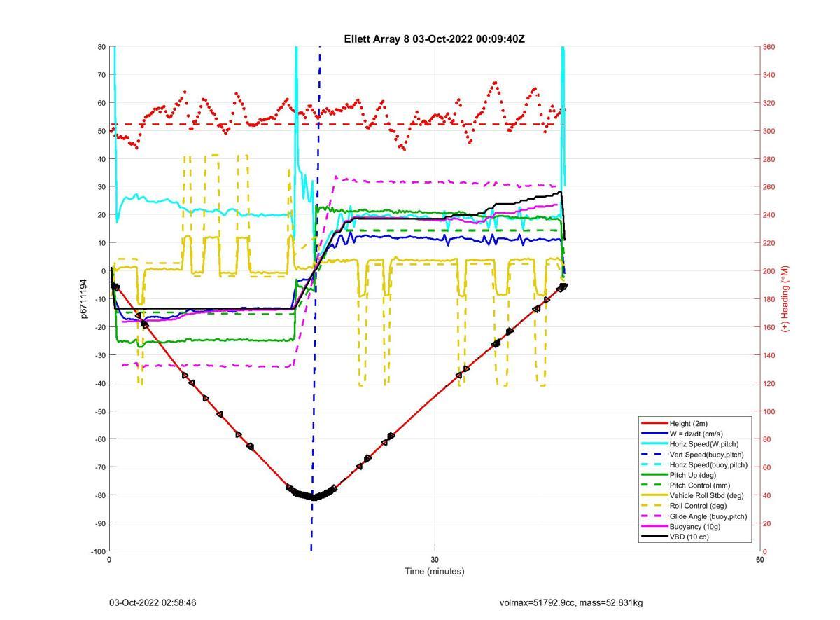This screenshot has height=620, width=840.
Task: Click the -50 tick label on the left axis
Action: point(99,411)
